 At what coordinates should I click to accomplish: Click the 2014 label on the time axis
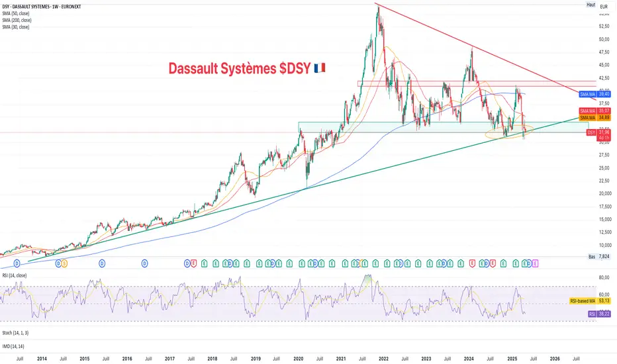[42, 359]
